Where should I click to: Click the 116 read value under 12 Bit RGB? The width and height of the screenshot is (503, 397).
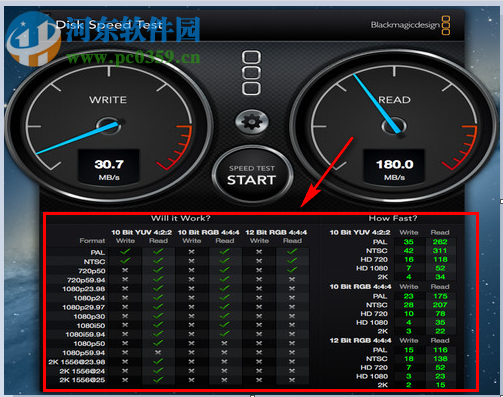pyautogui.click(x=440, y=350)
